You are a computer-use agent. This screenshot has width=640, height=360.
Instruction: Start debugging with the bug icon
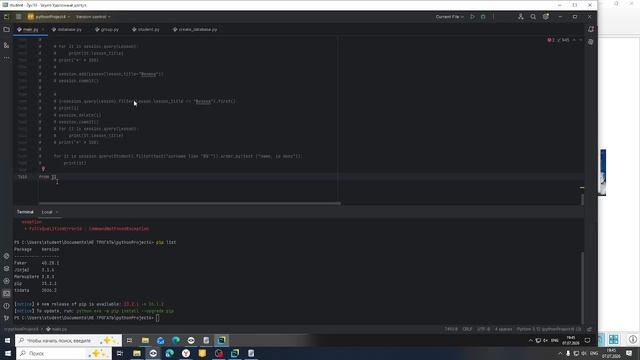[x=483, y=17]
